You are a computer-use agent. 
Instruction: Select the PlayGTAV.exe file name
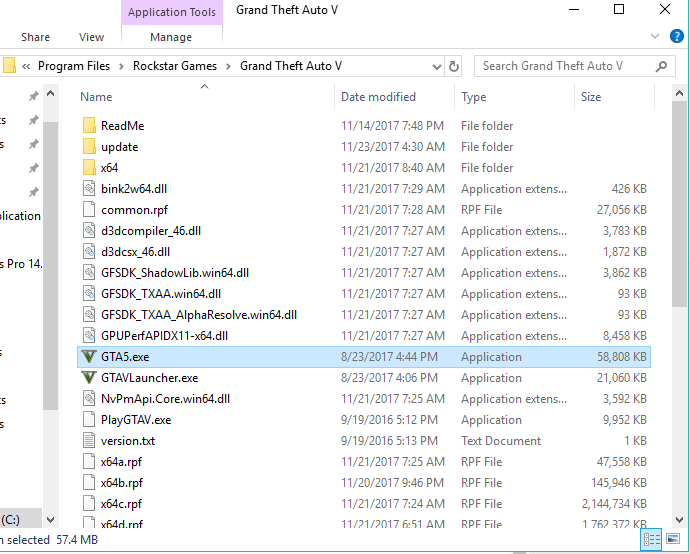(x=136, y=420)
